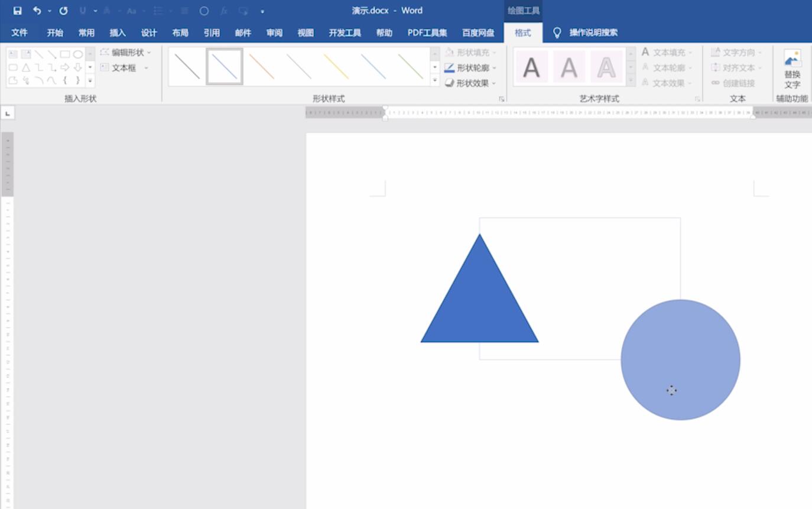Apply the medium gray line shape style
The image size is (812, 509).
click(x=299, y=67)
